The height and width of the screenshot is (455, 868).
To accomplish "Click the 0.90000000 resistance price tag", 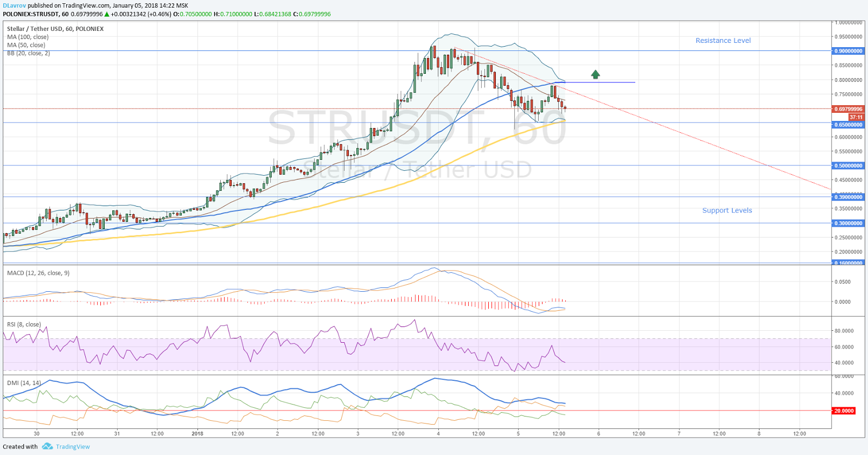I will pos(848,51).
